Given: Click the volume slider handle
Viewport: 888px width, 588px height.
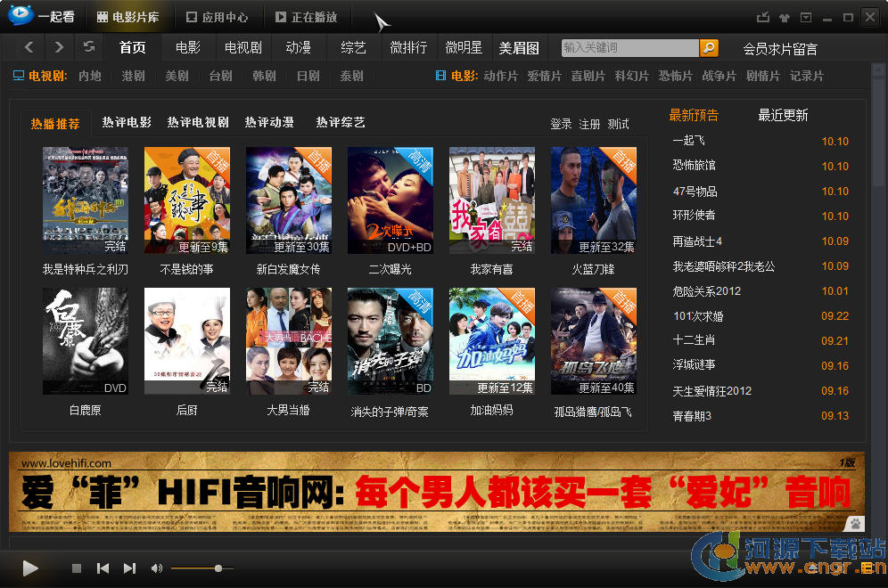Looking at the screenshot, I should point(218,568).
